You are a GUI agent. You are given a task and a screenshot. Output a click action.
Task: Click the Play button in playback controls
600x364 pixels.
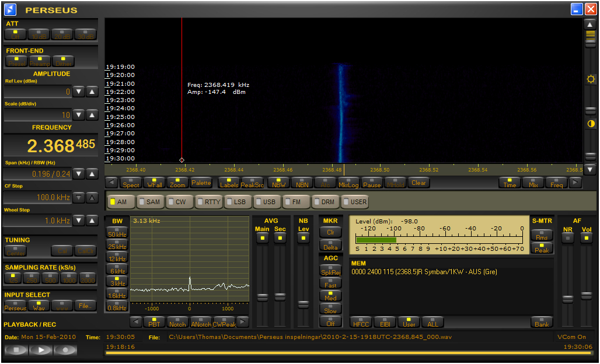(41, 350)
